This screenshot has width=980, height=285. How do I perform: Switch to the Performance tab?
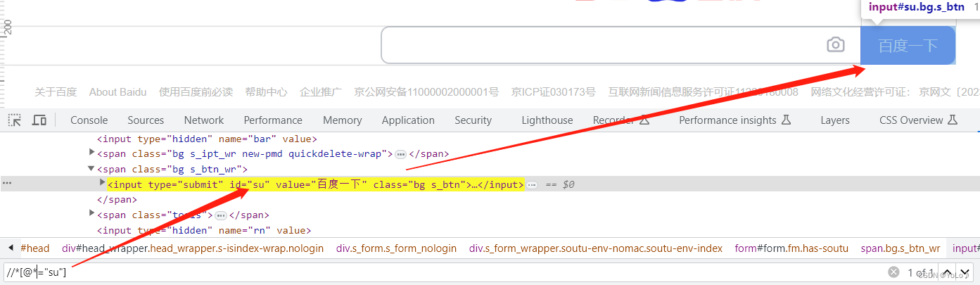click(273, 120)
